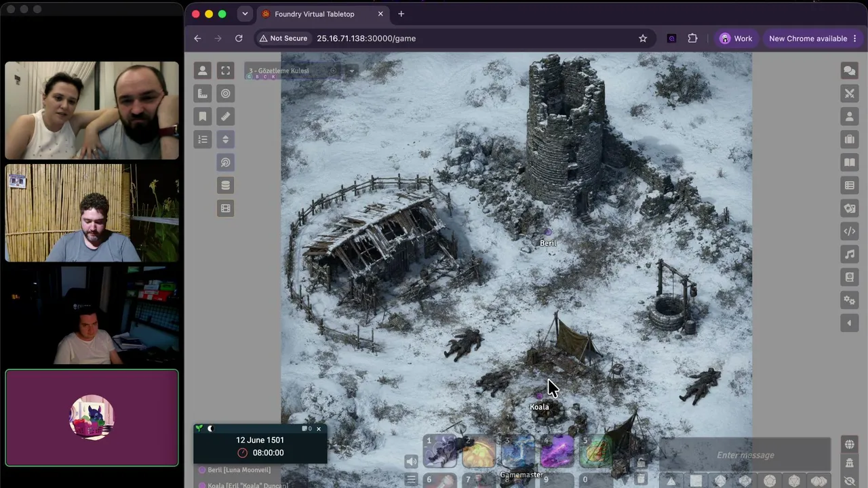The image size is (868, 488).
Task: Choose the d4 triangle die button
Action: click(x=671, y=481)
